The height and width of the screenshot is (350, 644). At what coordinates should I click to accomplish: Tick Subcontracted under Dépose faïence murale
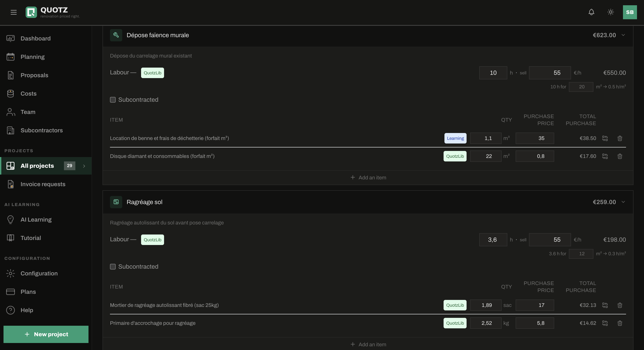point(113,100)
